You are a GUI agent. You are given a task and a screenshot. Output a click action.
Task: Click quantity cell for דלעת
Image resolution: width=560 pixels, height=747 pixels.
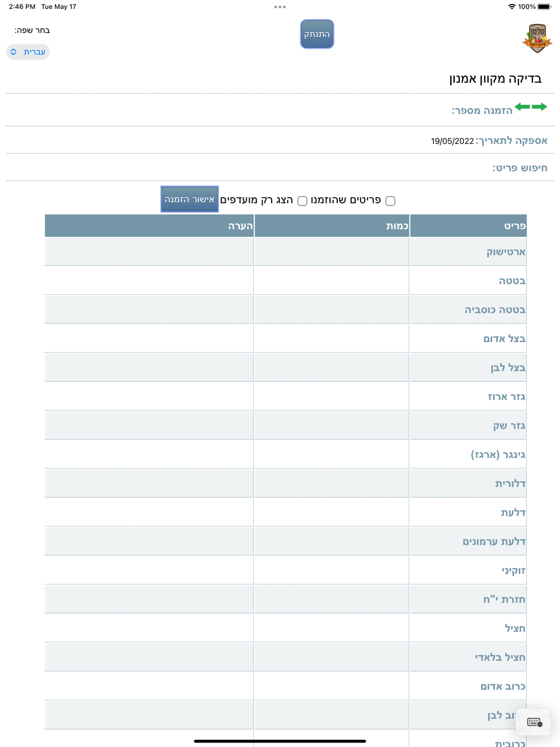pos(332,512)
